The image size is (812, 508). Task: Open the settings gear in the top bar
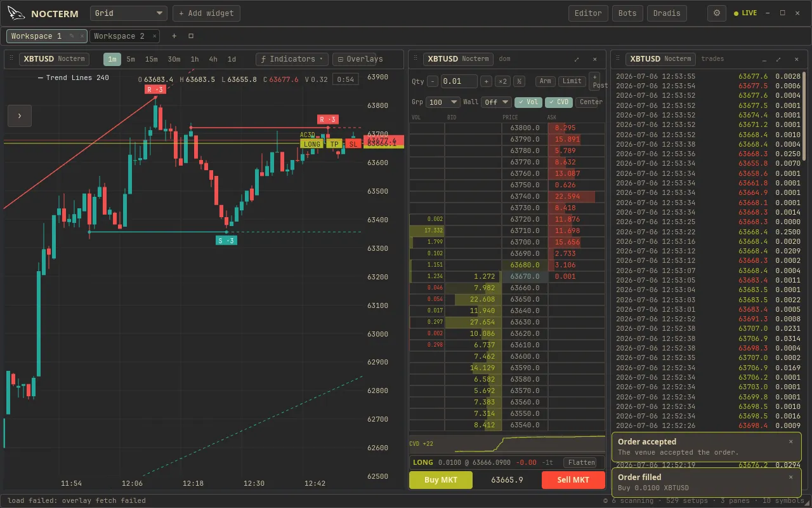pos(717,13)
